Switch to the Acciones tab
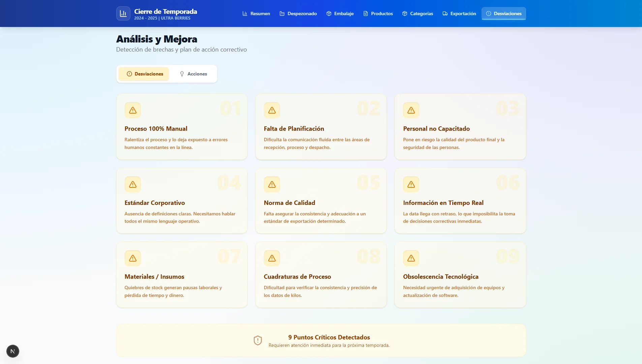The width and height of the screenshot is (642, 364). pos(193,74)
